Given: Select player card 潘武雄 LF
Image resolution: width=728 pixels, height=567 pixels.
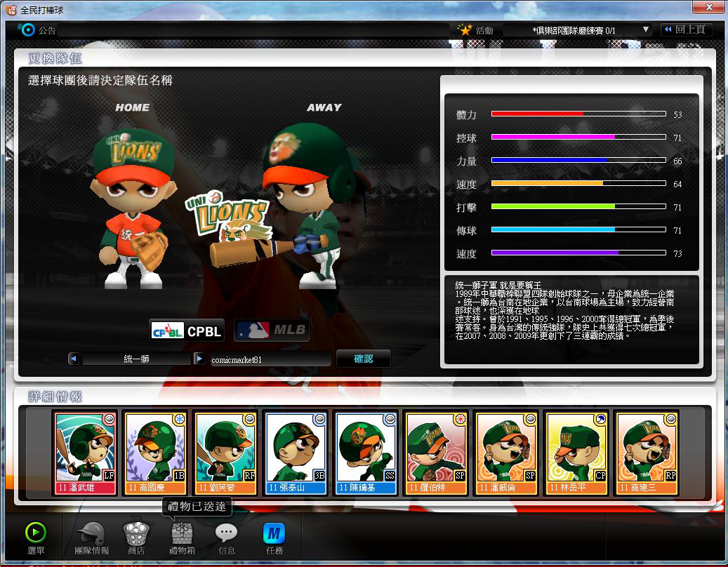Looking at the screenshot, I should pos(85,453).
